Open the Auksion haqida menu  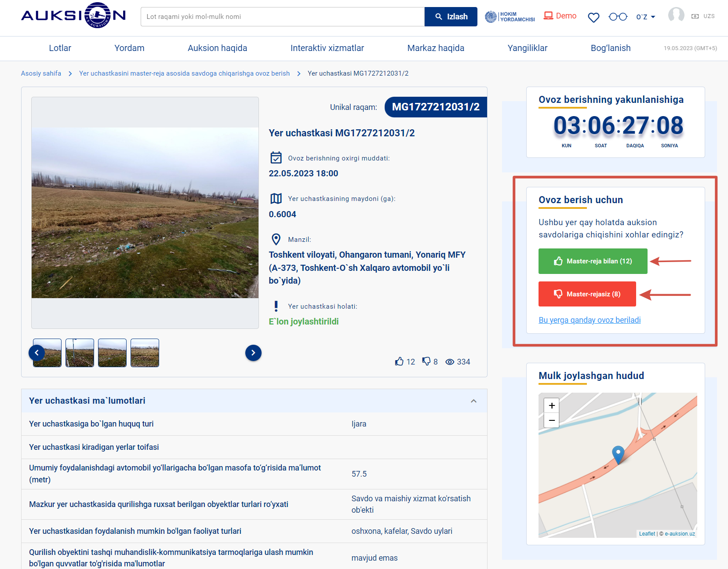click(x=217, y=48)
